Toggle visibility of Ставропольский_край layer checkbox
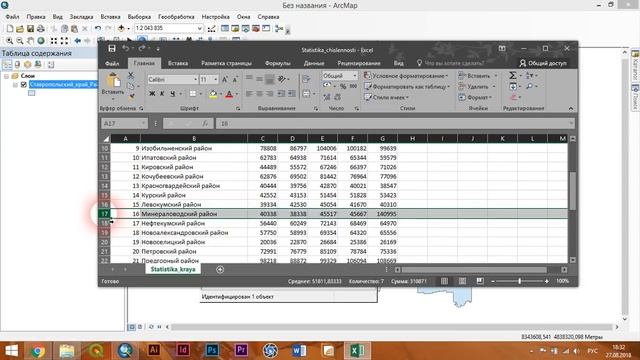Viewport: 640px width, 360px height. click(24, 84)
